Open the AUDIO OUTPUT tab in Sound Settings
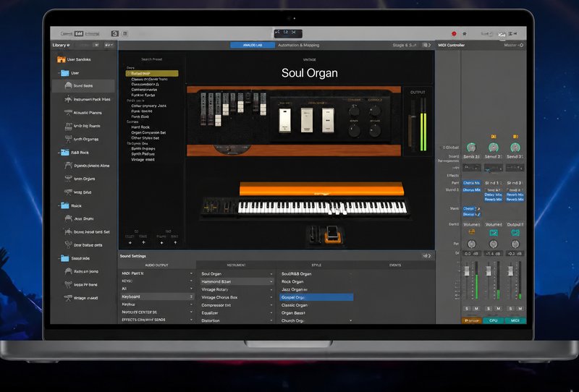The height and width of the screenshot is (392, 579). click(156, 265)
